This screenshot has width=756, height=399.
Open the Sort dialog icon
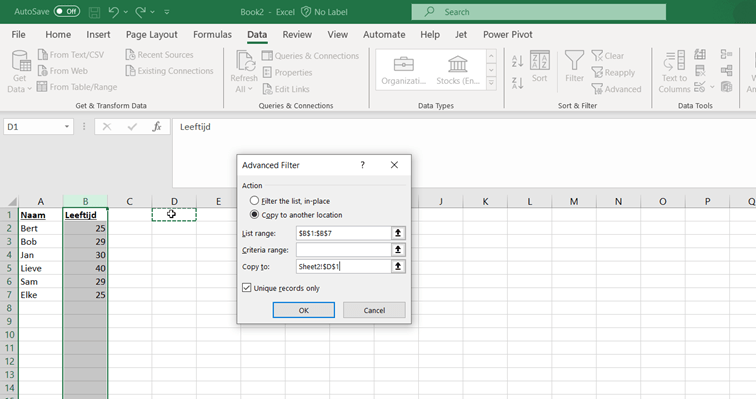tap(540, 66)
